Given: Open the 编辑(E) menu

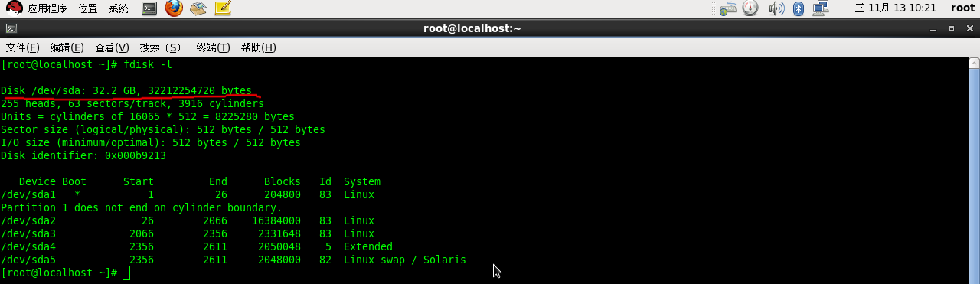Looking at the screenshot, I should point(67,47).
